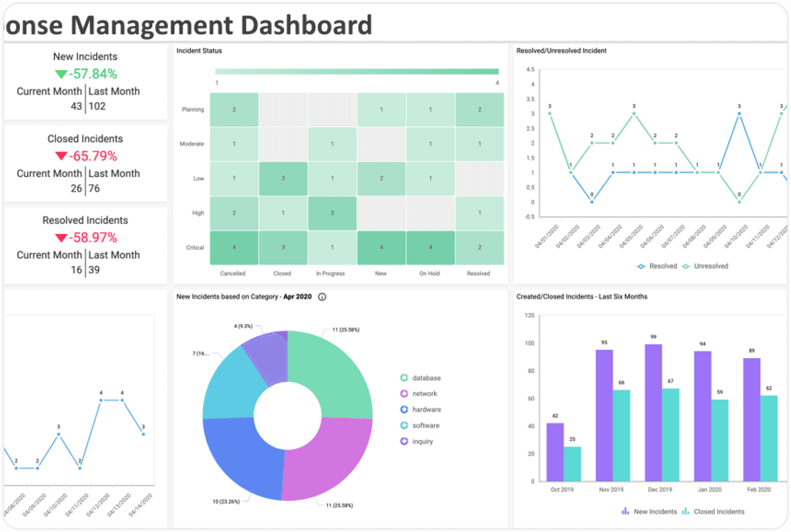Screen dimensions: 791x532
Task: Click the Nov 2019 New Incidents bar
Action: pyautogui.click(x=604, y=415)
